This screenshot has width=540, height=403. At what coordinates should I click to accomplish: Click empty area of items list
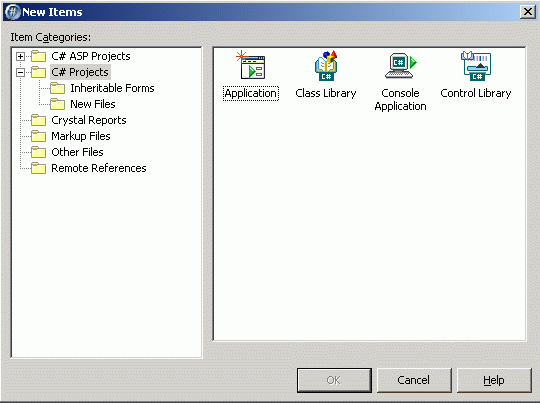(x=369, y=224)
